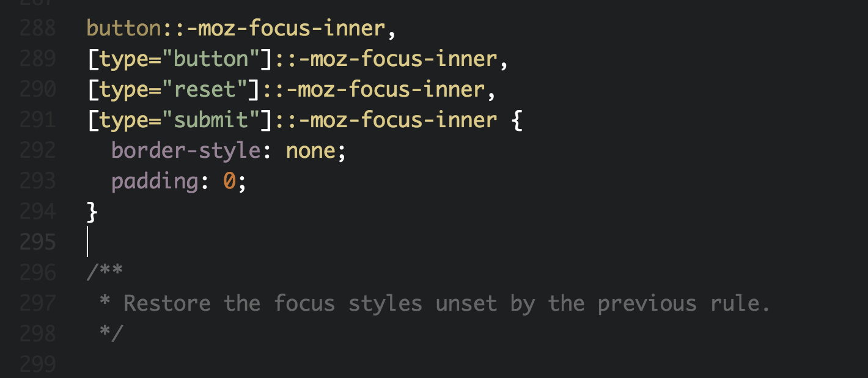
Task: Click the border-style property name
Action: coord(186,150)
